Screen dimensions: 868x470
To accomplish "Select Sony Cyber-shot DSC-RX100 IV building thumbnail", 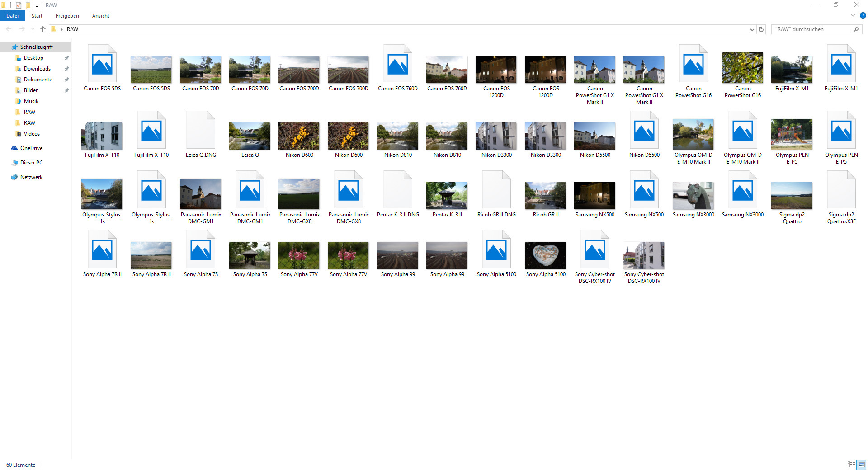I will (x=644, y=255).
